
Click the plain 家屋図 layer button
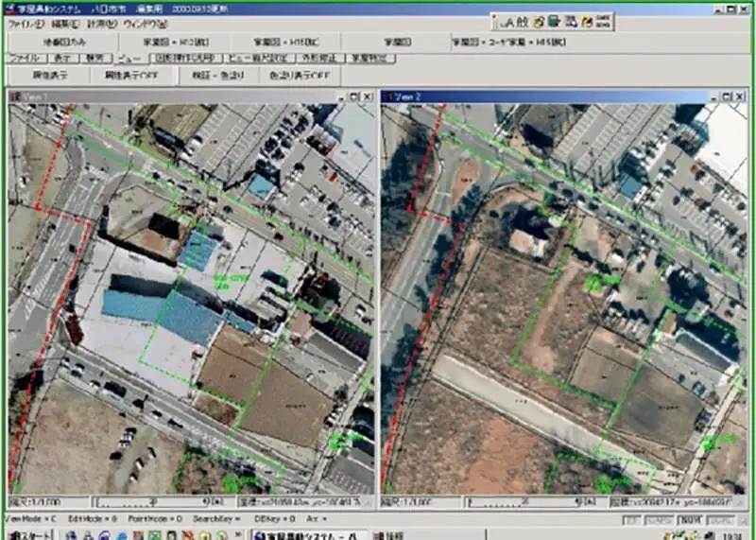pyautogui.click(x=397, y=42)
